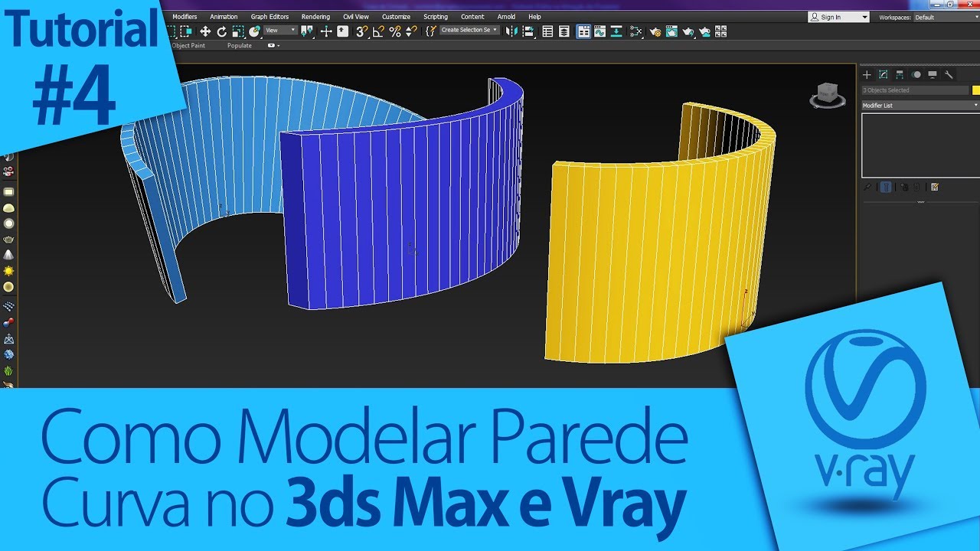Select the Select and Rotate tool
980x551 pixels.
[222, 31]
